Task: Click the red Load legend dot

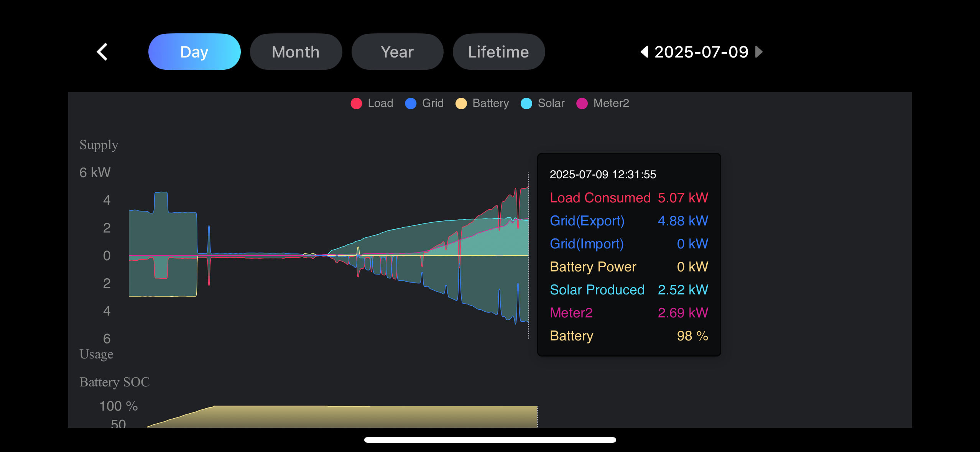Action: point(356,104)
